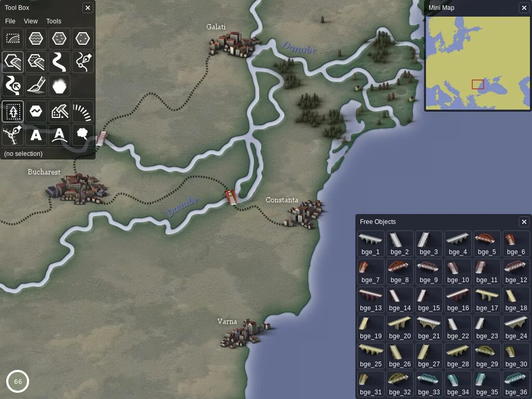532x399 pixels.
Task: Choose the cloud effect tool
Action: click(83, 135)
